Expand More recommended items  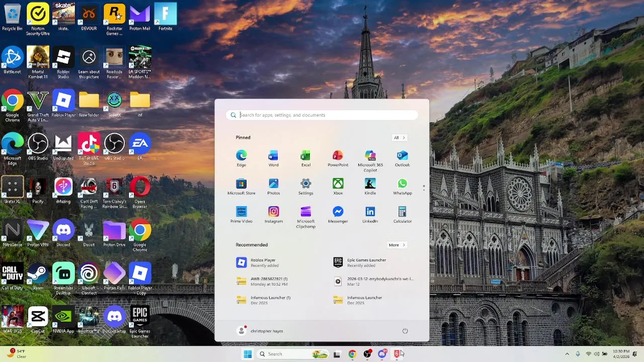pos(397,245)
